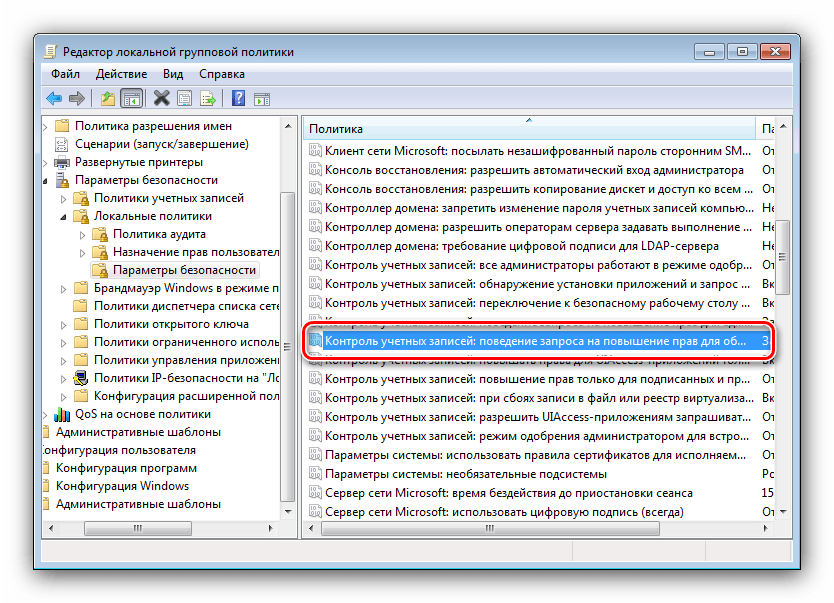This screenshot has width=834, height=603.
Task: Open Properties via toolbar icon
Action: 185,98
